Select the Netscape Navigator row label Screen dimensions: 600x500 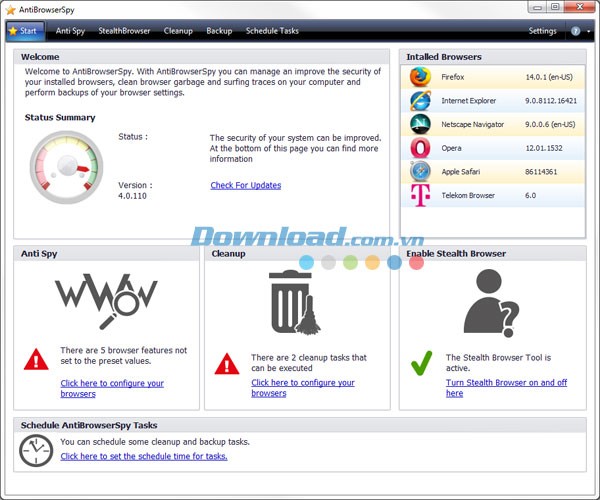click(472, 124)
